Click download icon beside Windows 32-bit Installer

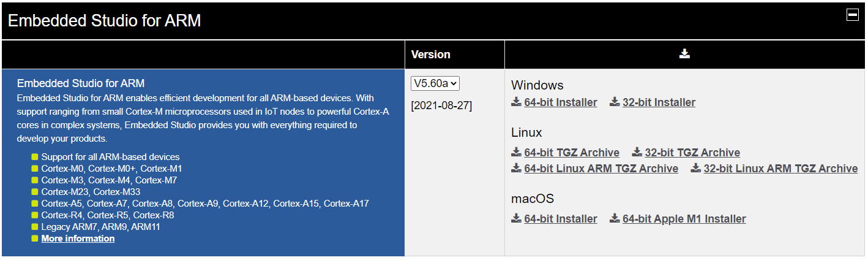click(x=615, y=102)
